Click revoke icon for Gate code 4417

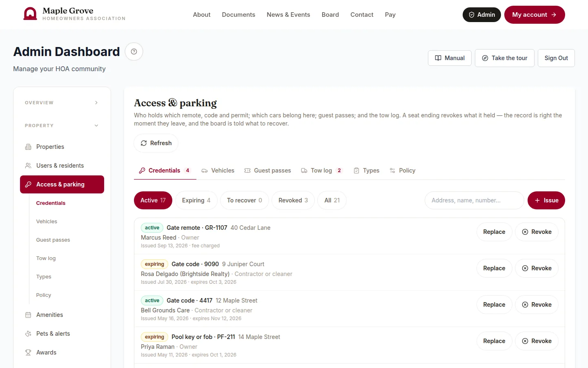coord(525,305)
